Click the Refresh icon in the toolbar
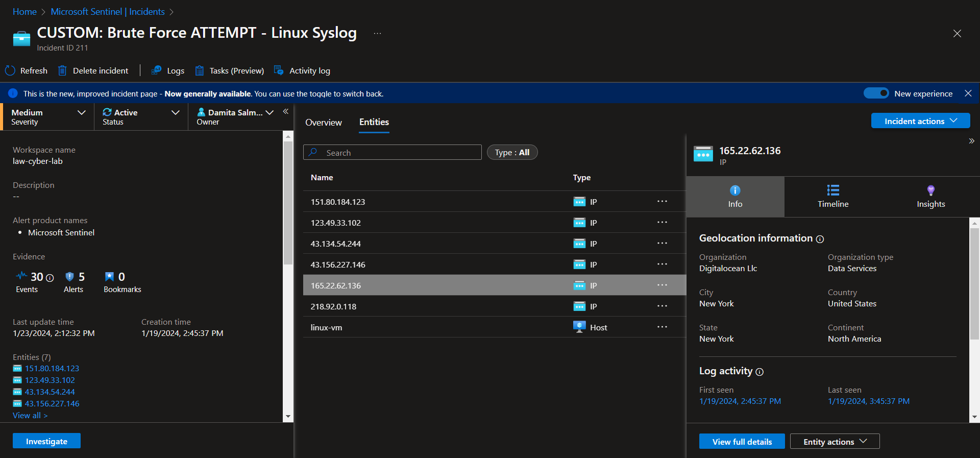 click(x=10, y=70)
